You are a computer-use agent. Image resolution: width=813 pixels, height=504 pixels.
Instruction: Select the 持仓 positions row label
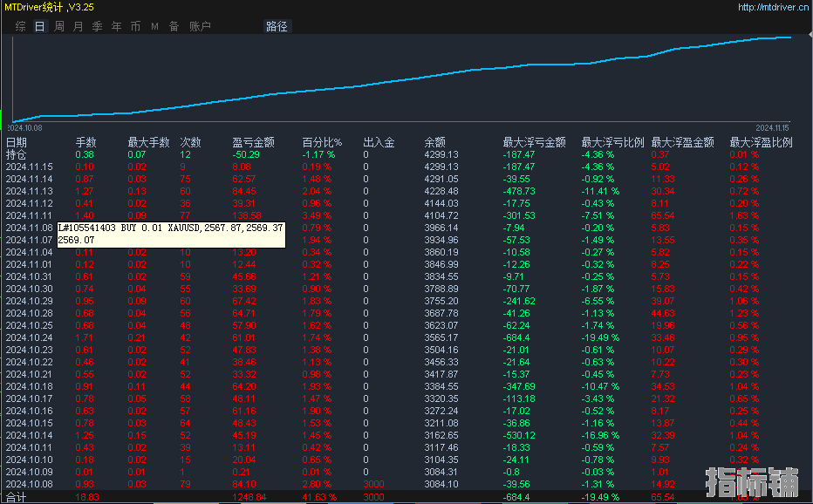(16, 154)
